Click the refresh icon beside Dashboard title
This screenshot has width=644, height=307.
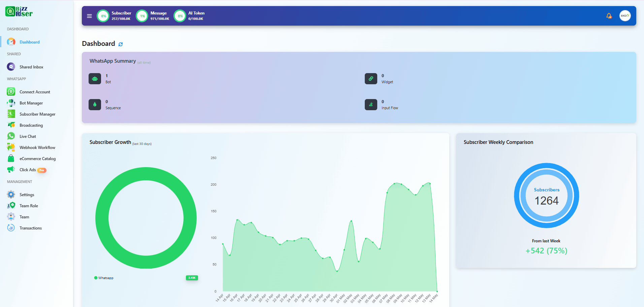[120, 44]
